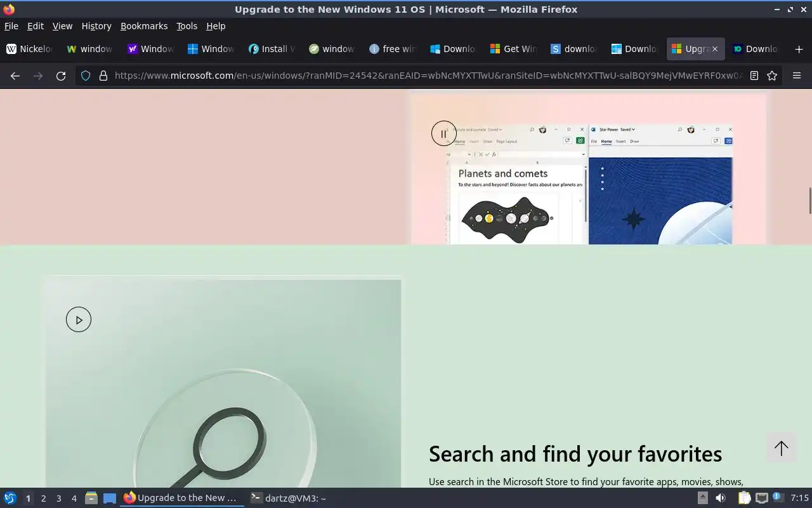Switch to the last Downlo tab

(756, 49)
